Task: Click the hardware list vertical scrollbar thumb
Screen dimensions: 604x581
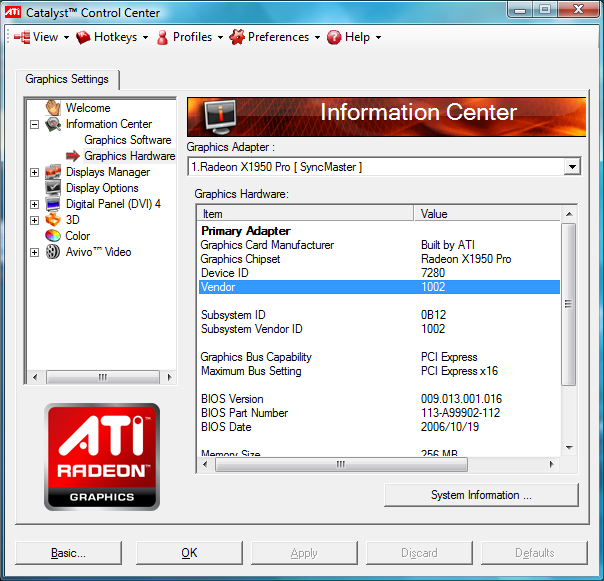Action: click(x=568, y=304)
